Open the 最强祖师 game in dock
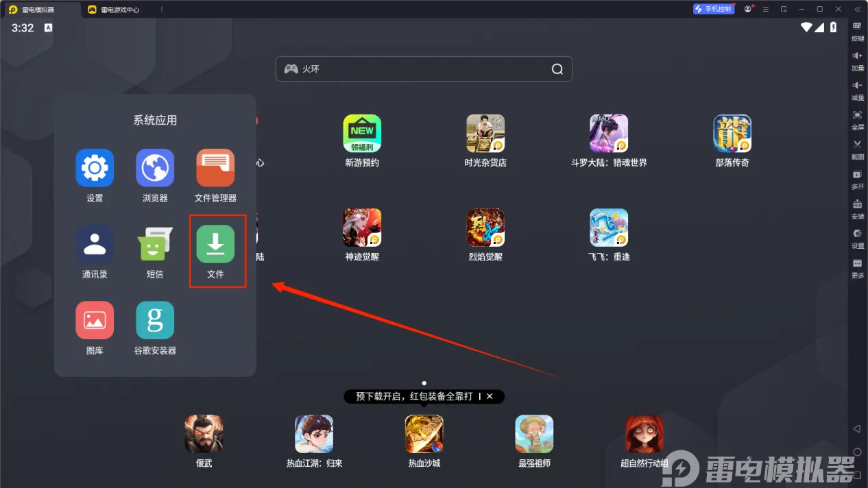The image size is (868, 488). tap(534, 434)
